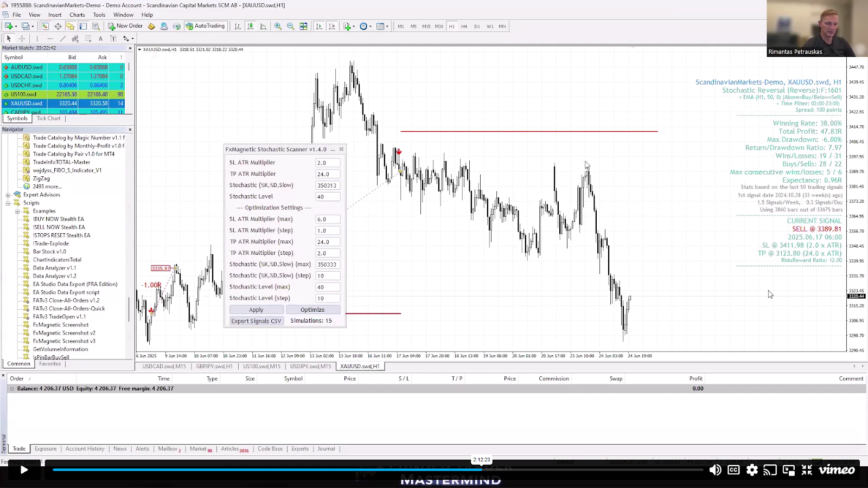Switch to the H4 timeframe
The width and height of the screenshot is (868, 488).
click(x=464, y=26)
